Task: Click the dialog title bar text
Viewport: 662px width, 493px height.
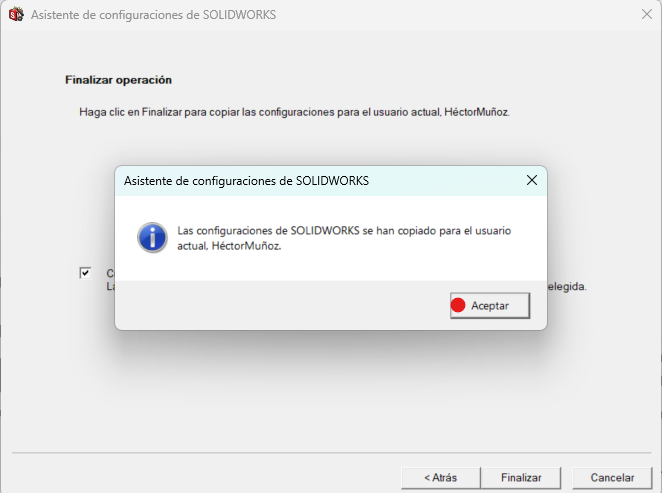Action: (246, 181)
